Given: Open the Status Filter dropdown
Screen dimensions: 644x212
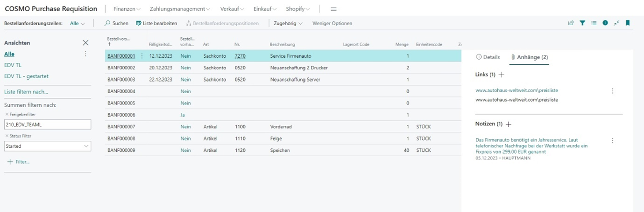Looking at the screenshot, I should [x=48, y=146].
